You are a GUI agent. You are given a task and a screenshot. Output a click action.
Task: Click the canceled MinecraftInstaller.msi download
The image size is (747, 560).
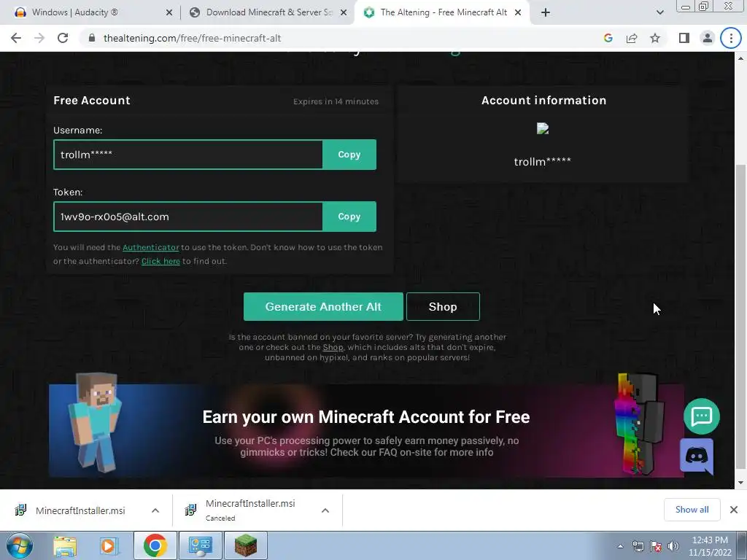pos(249,510)
